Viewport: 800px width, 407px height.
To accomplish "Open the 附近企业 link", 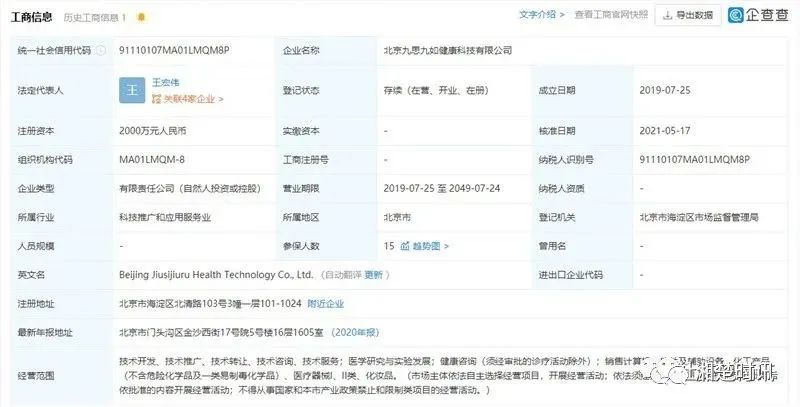I will coord(326,303).
